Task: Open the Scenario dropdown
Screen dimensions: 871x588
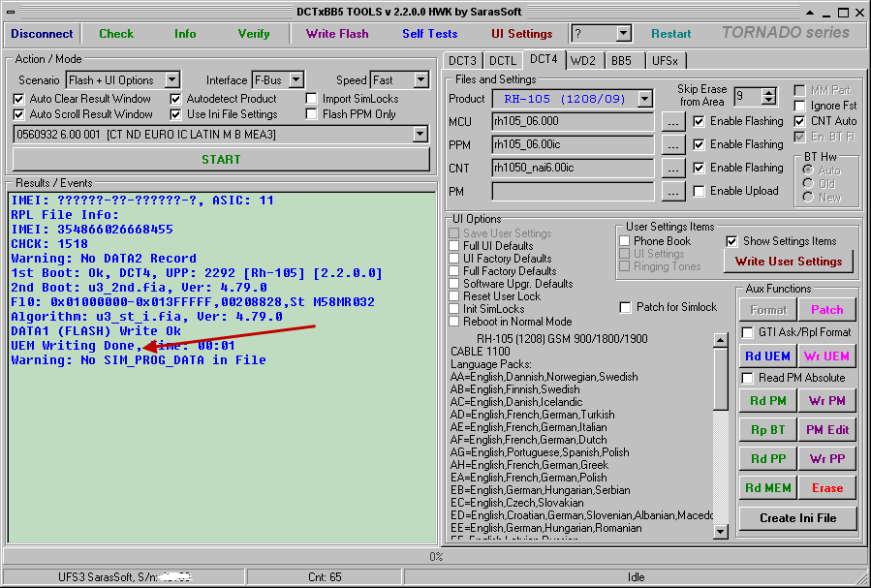Action: [x=172, y=80]
